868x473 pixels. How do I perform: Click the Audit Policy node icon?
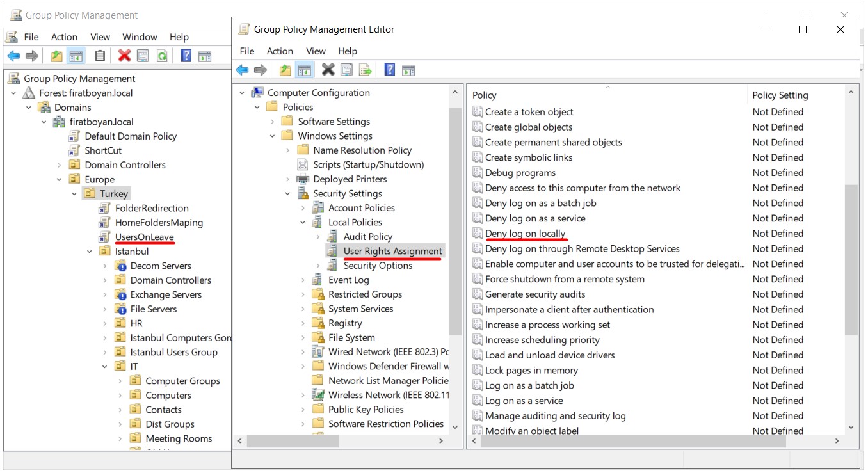point(333,237)
